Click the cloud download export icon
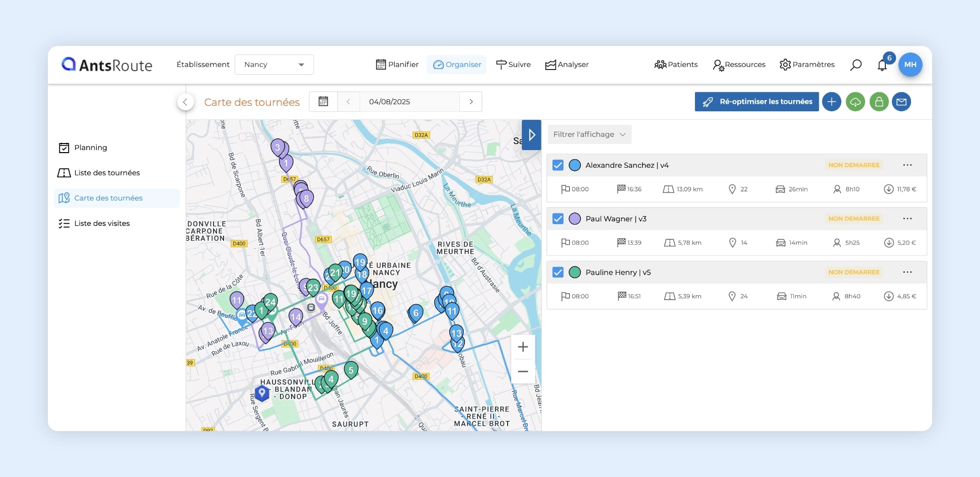This screenshot has width=980, height=477. 855,101
